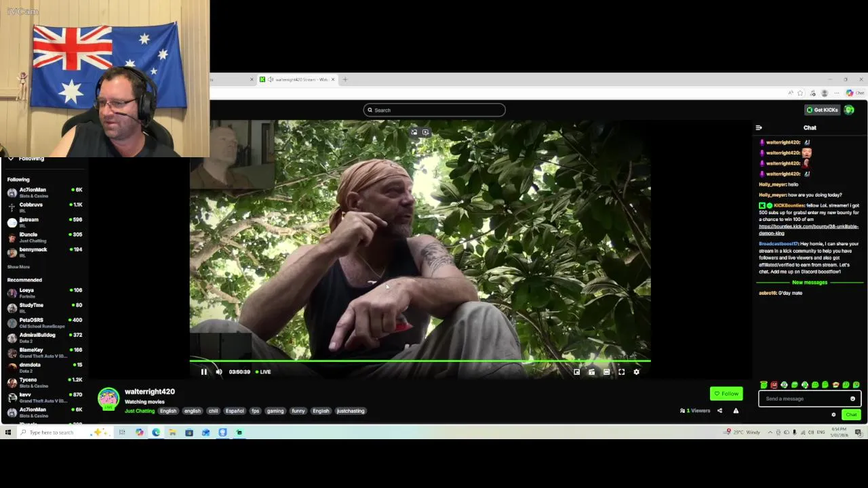Open chat settings gear
The image size is (868, 488).
833,415
